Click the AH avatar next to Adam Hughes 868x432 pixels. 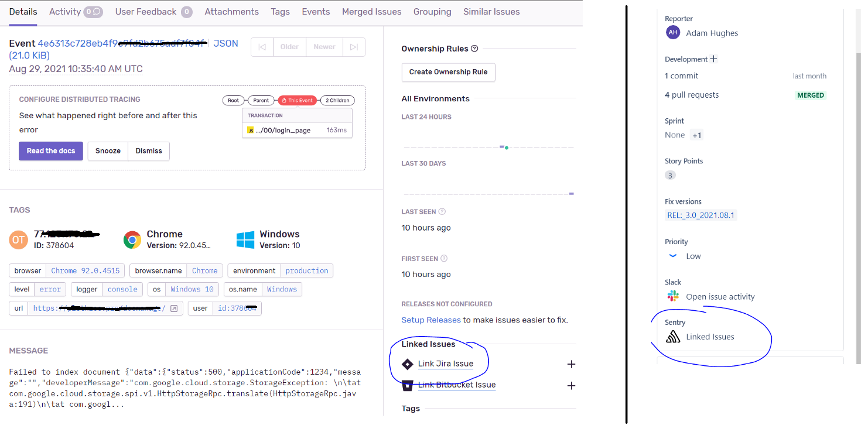pyautogui.click(x=673, y=32)
